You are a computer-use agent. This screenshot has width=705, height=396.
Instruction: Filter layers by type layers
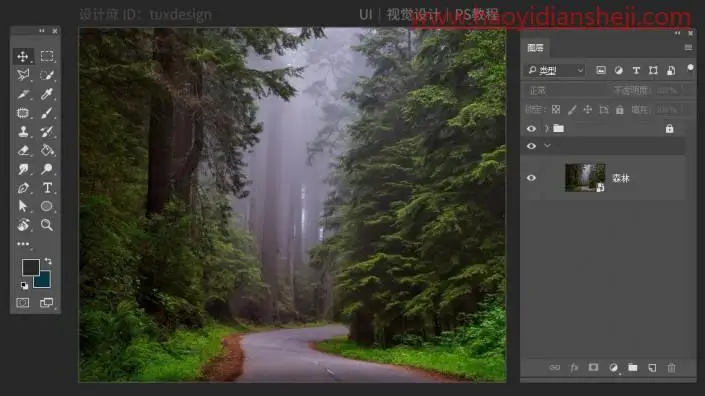point(636,70)
